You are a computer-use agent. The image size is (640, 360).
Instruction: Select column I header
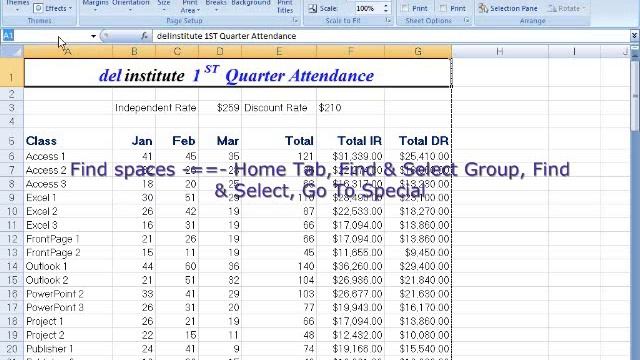[x=574, y=51]
